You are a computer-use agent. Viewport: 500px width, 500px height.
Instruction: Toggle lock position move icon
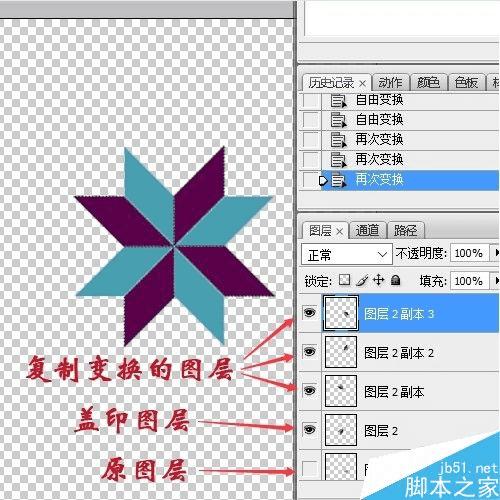(x=379, y=280)
